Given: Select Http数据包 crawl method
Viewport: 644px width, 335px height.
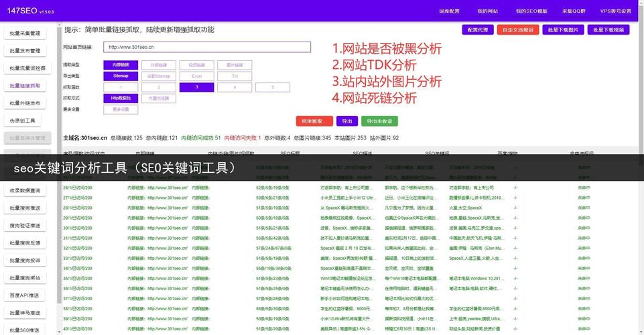Looking at the screenshot, I should point(121,98).
